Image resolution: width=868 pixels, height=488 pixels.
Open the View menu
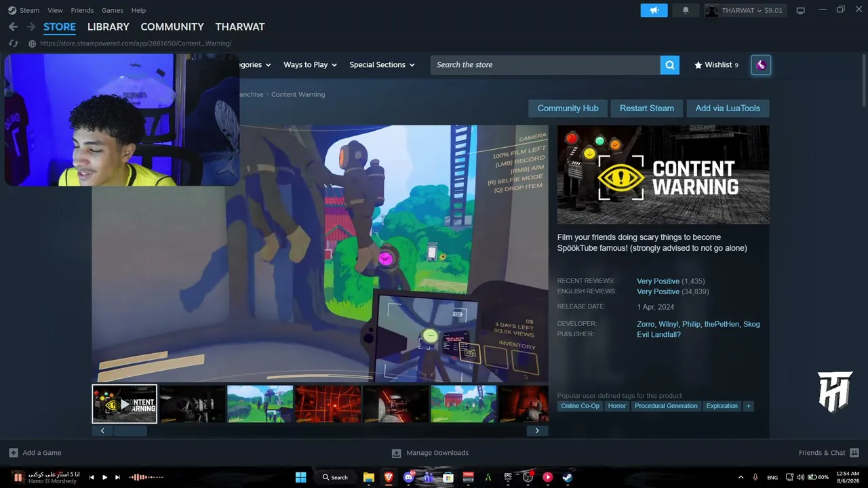pyautogui.click(x=55, y=10)
